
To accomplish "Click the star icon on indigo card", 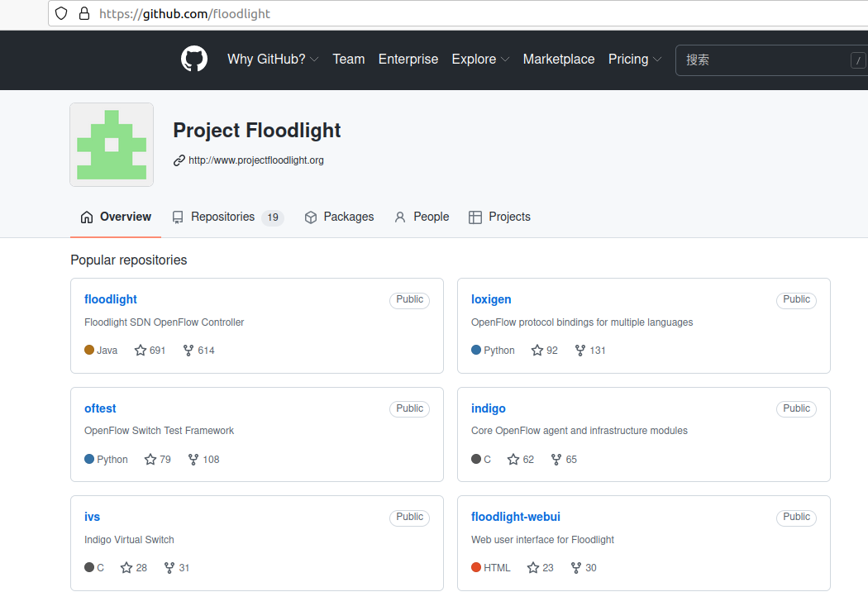I will pos(513,460).
